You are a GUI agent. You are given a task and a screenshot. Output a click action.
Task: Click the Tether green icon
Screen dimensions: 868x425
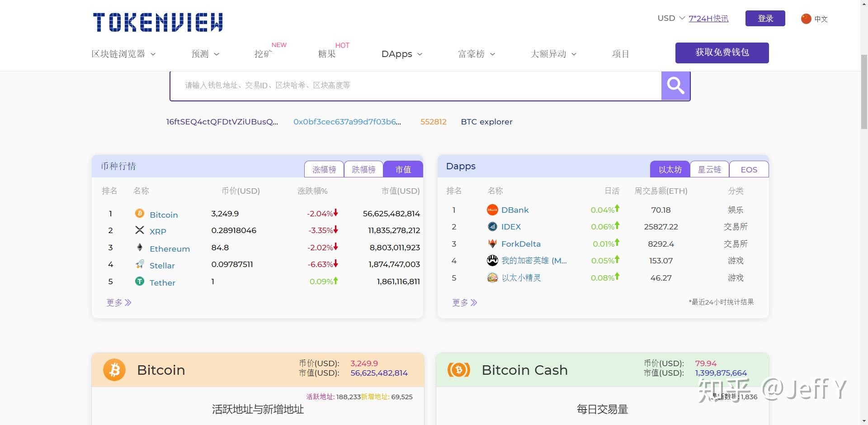(x=140, y=281)
